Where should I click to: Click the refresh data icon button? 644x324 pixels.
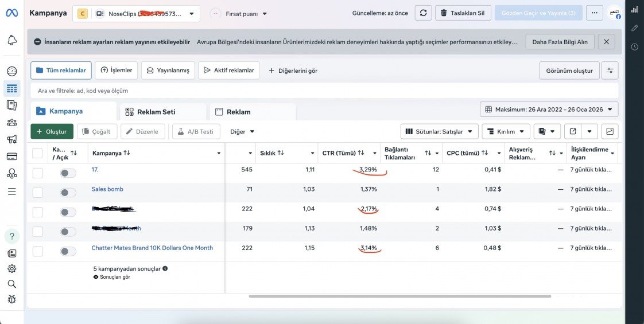423,13
